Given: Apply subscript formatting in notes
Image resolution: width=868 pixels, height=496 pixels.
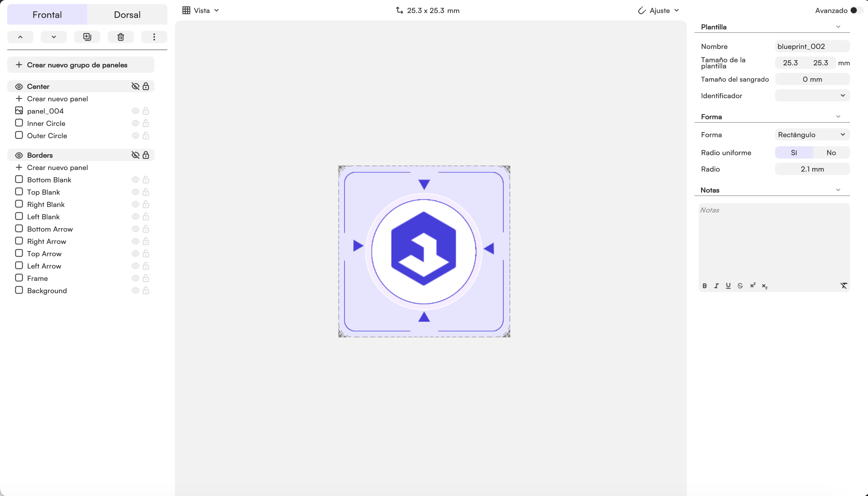Looking at the screenshot, I should click(765, 286).
